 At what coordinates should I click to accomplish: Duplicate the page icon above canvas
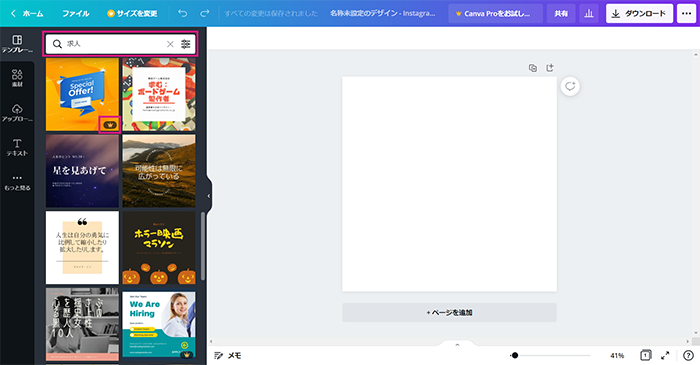(533, 68)
